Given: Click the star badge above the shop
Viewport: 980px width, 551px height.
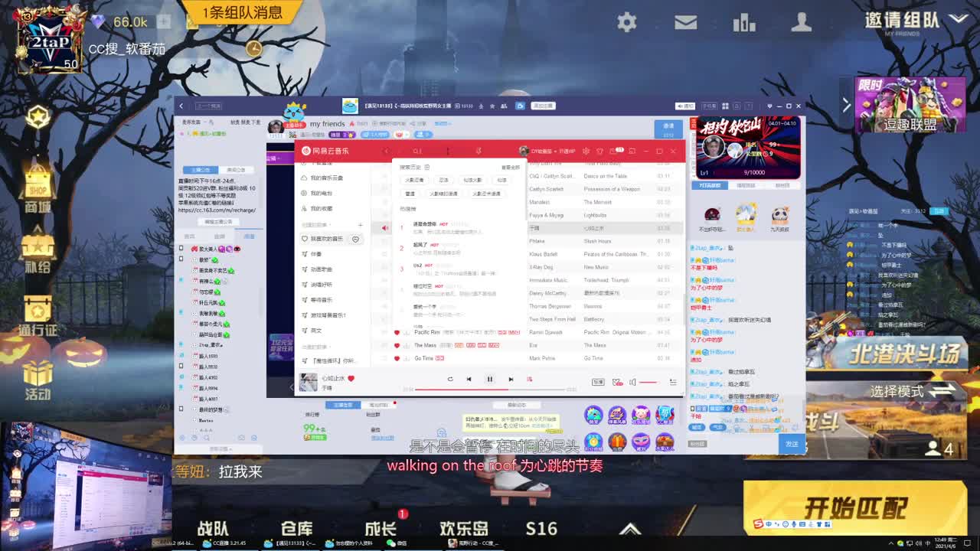Looking at the screenshot, I should pos(38,117).
